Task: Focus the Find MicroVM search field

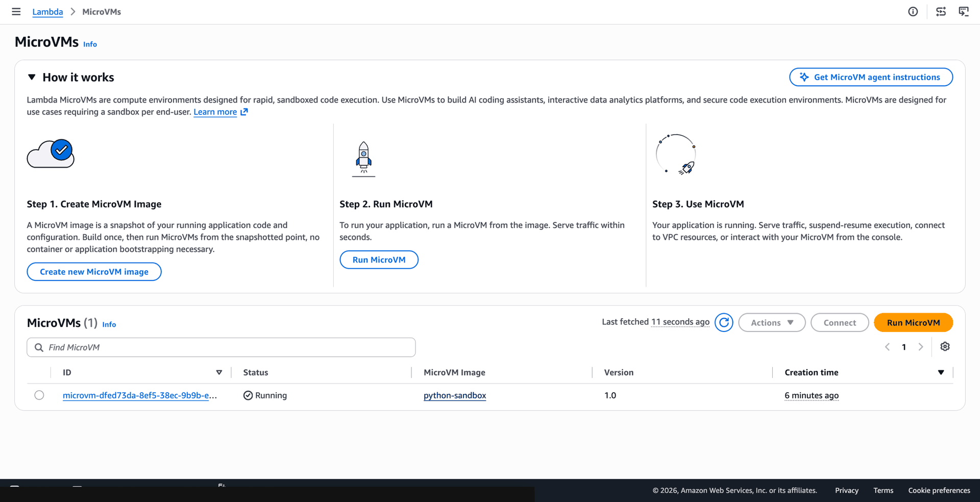Action: (x=221, y=347)
